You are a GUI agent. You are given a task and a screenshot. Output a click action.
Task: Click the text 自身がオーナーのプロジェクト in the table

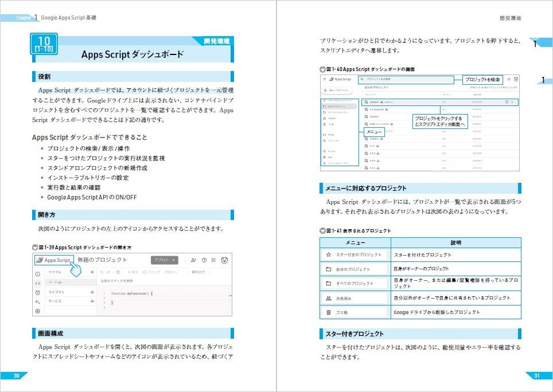[x=421, y=268]
